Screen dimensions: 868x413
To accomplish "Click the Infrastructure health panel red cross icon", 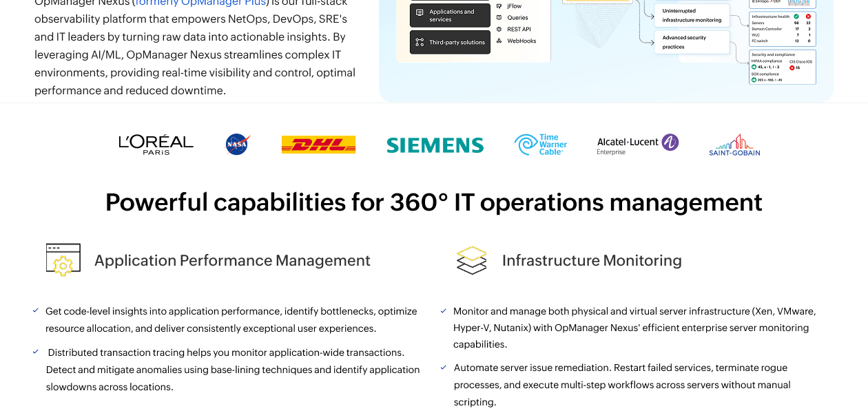I will (x=808, y=16).
